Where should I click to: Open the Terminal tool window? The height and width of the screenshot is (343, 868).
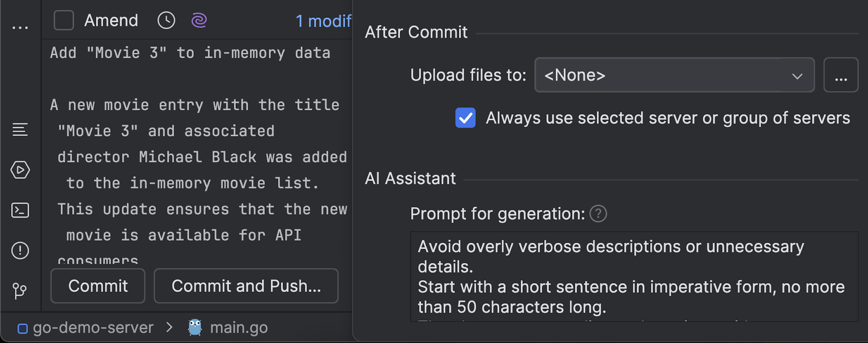coord(20,210)
